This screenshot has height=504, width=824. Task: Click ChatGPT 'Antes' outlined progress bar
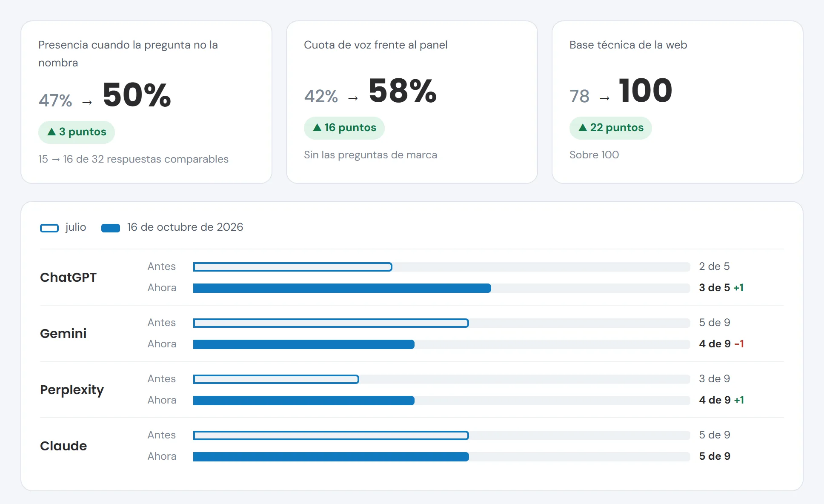tap(293, 267)
